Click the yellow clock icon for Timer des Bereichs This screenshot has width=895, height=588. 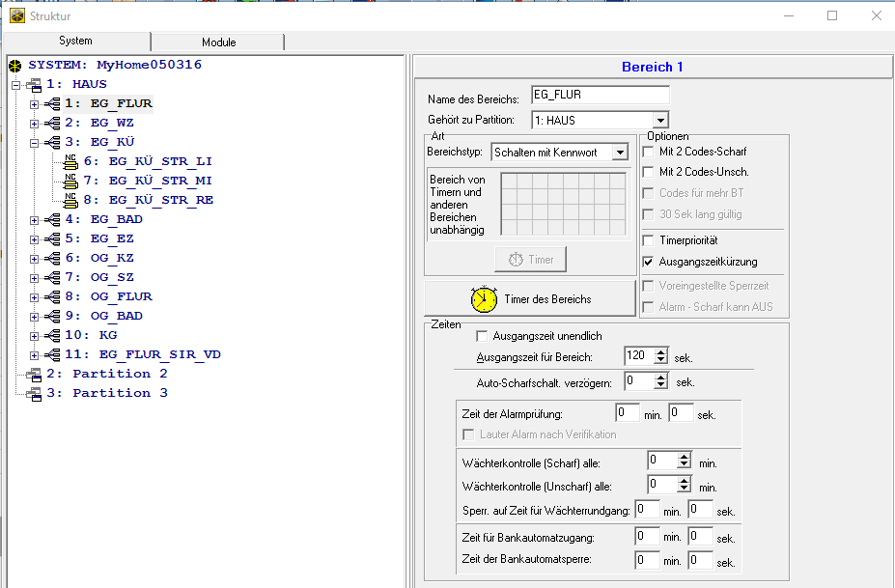pyautogui.click(x=484, y=299)
